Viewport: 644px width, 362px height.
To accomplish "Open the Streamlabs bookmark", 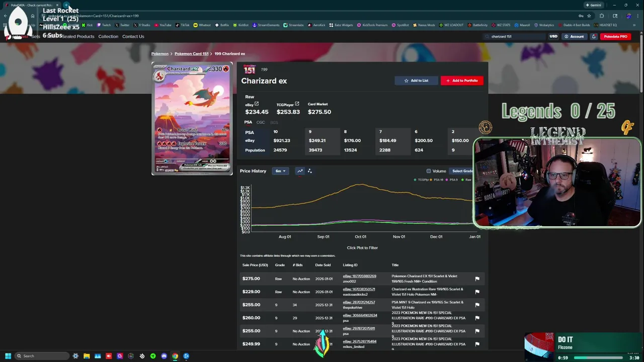I will pyautogui.click(x=294, y=25).
